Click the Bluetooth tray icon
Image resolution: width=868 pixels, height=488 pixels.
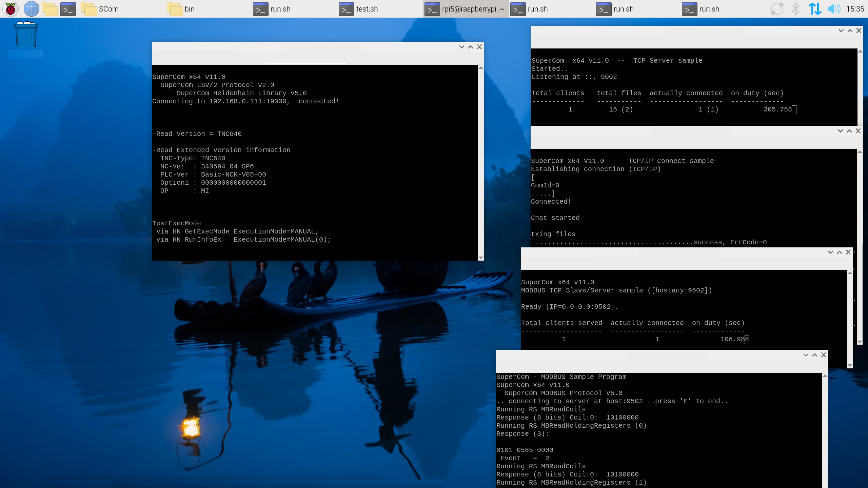[x=795, y=9]
